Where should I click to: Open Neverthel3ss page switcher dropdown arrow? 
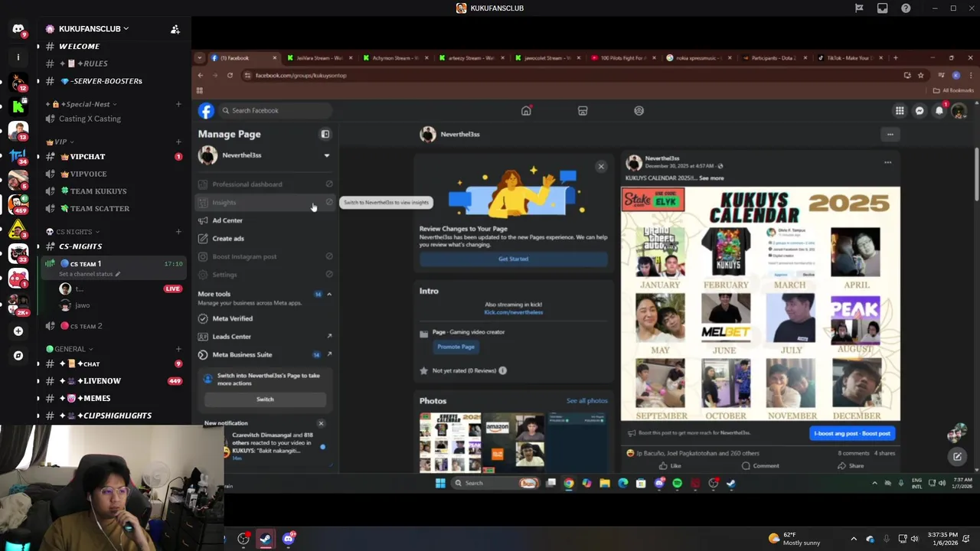tap(327, 155)
